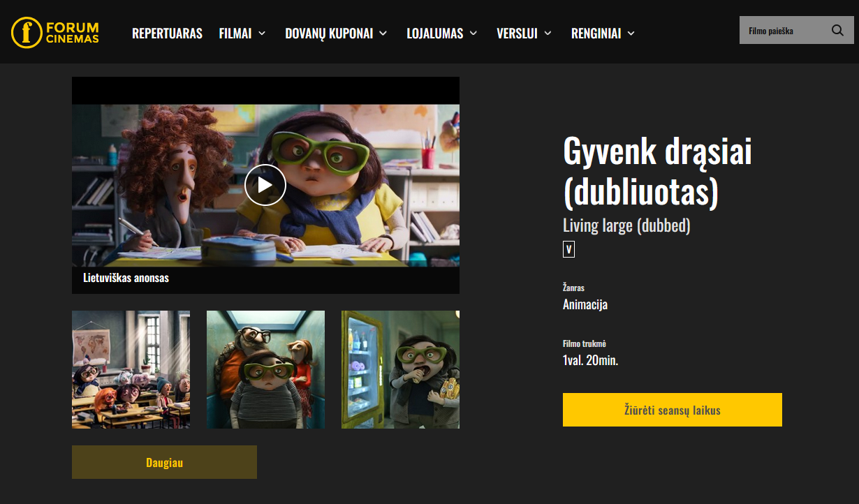859x504 pixels.
Task: Click the Daugiau button
Action: coord(164,462)
